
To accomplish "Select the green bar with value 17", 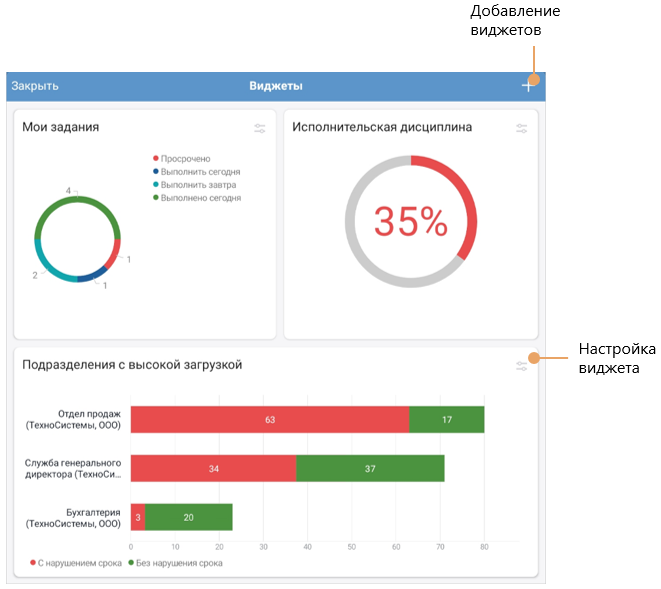I will pyautogui.click(x=446, y=419).
